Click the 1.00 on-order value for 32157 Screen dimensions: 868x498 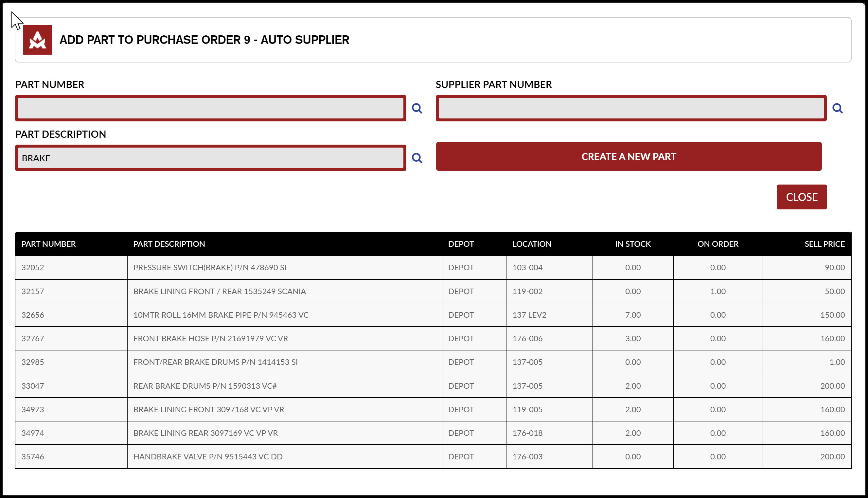click(x=717, y=292)
